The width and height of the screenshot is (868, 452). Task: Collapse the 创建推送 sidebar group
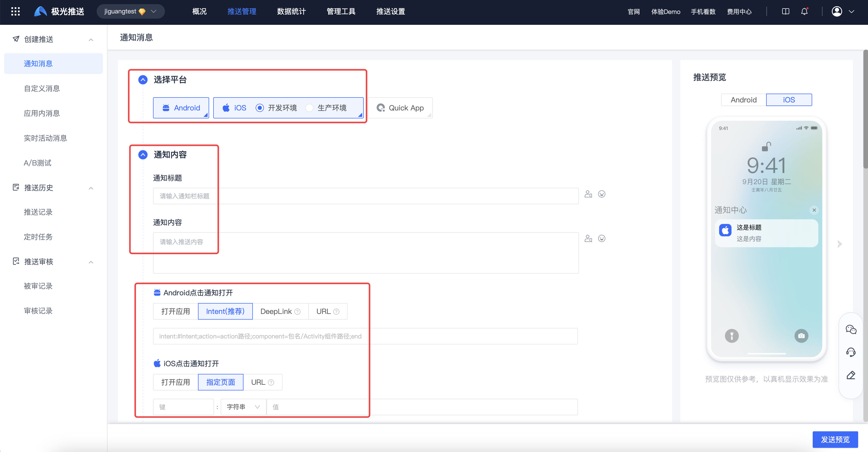point(91,40)
